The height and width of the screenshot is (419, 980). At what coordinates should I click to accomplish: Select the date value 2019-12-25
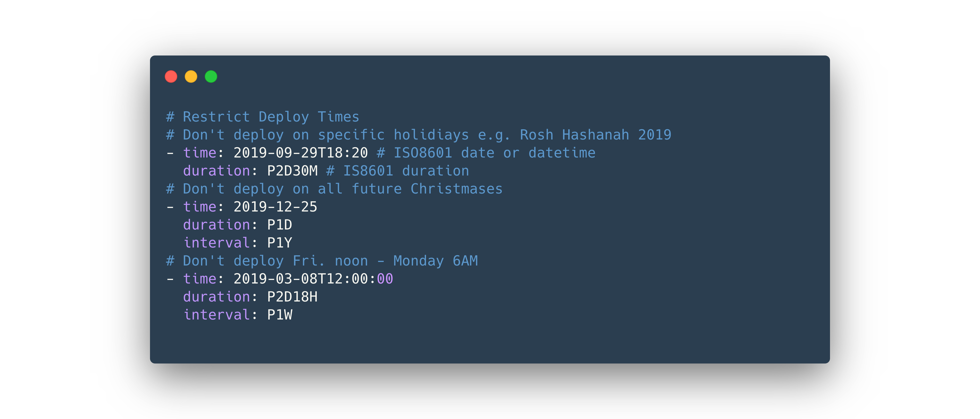[275, 207]
